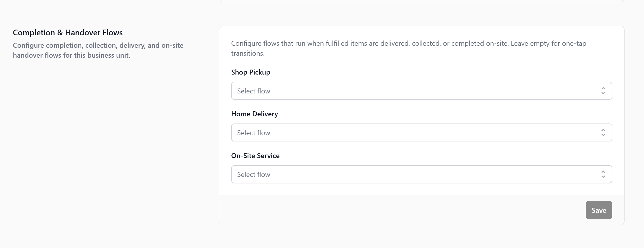Image resolution: width=644 pixels, height=248 pixels.
Task: Click the Shop Pickup up-down chevron icon
Action: click(x=603, y=91)
